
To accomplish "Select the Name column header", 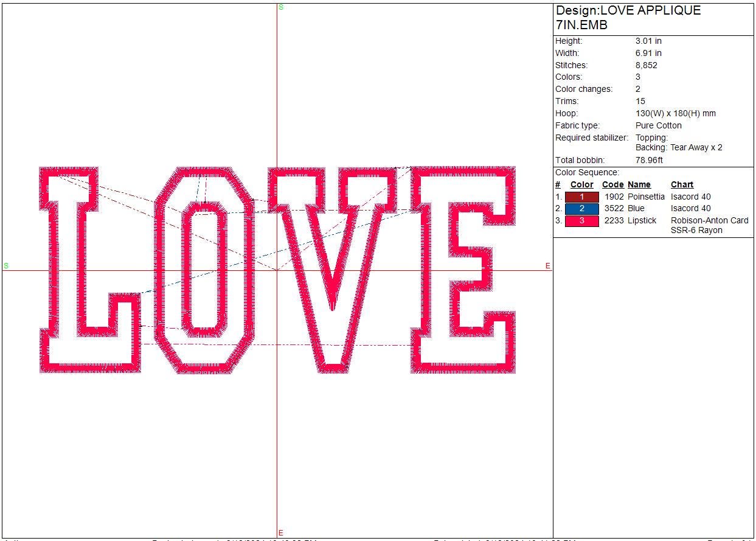I will pyautogui.click(x=639, y=184).
